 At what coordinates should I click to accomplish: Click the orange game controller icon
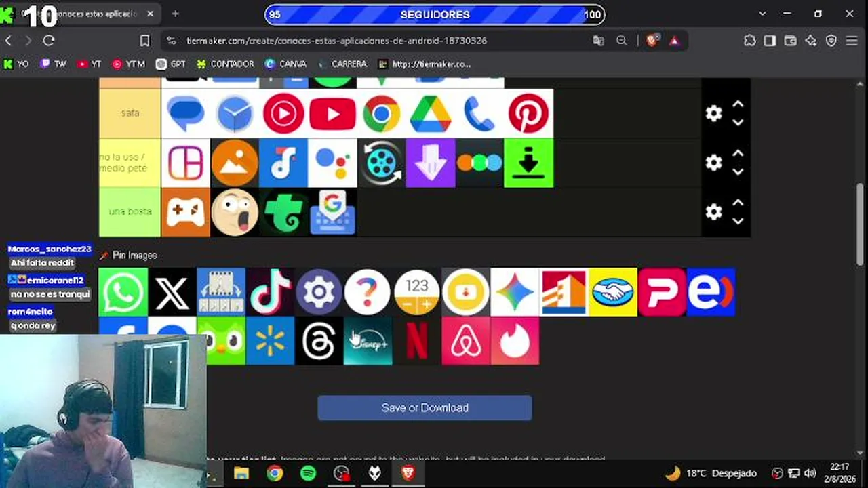coord(186,212)
